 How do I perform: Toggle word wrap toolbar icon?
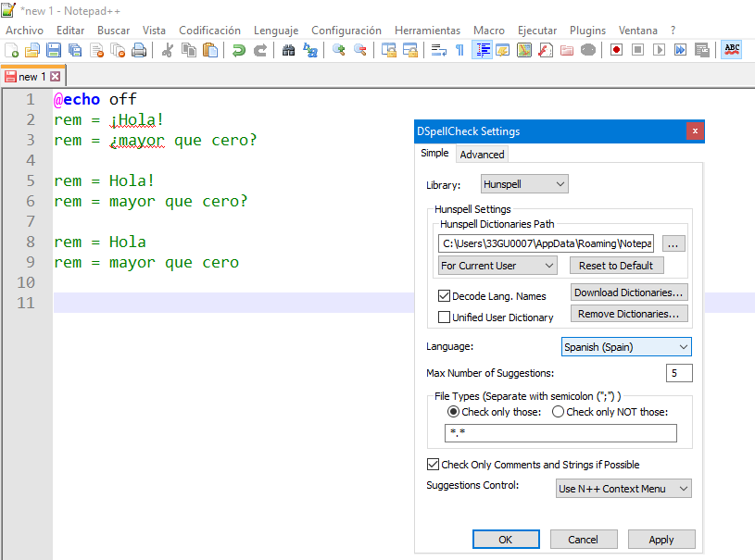pos(439,50)
